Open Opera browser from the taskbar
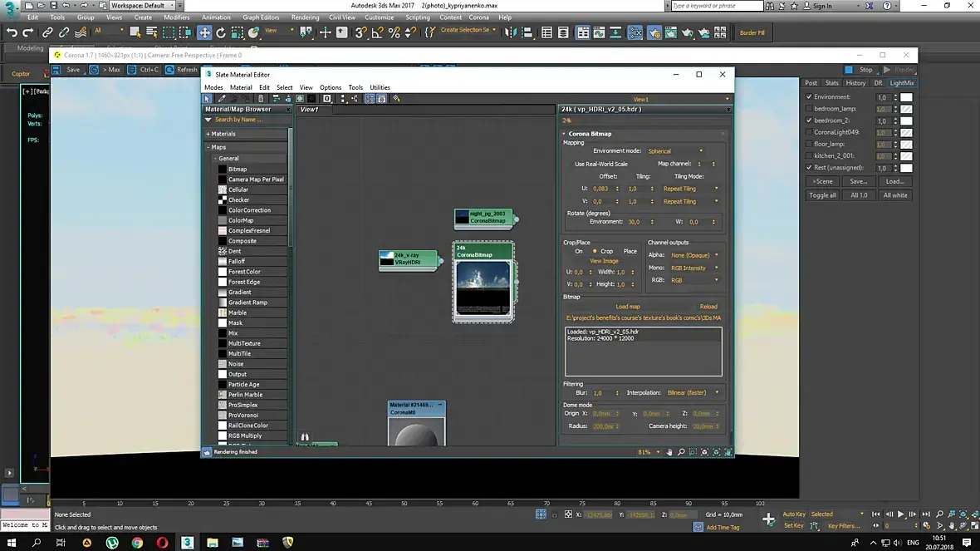This screenshot has height=551, width=980. click(x=163, y=543)
